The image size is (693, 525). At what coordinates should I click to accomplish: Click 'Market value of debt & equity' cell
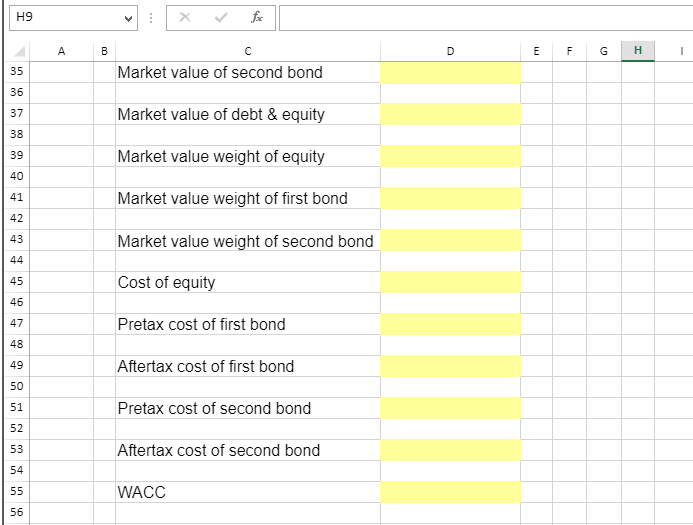tap(248, 114)
